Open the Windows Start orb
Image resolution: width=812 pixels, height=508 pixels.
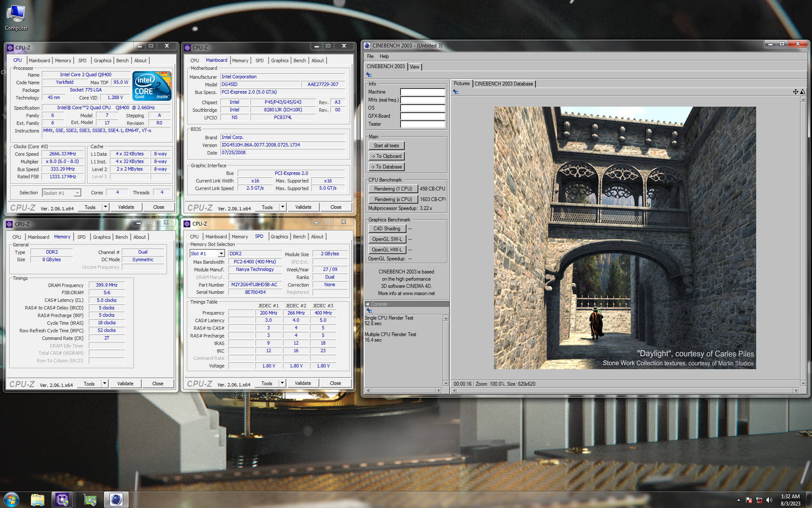[11, 500]
